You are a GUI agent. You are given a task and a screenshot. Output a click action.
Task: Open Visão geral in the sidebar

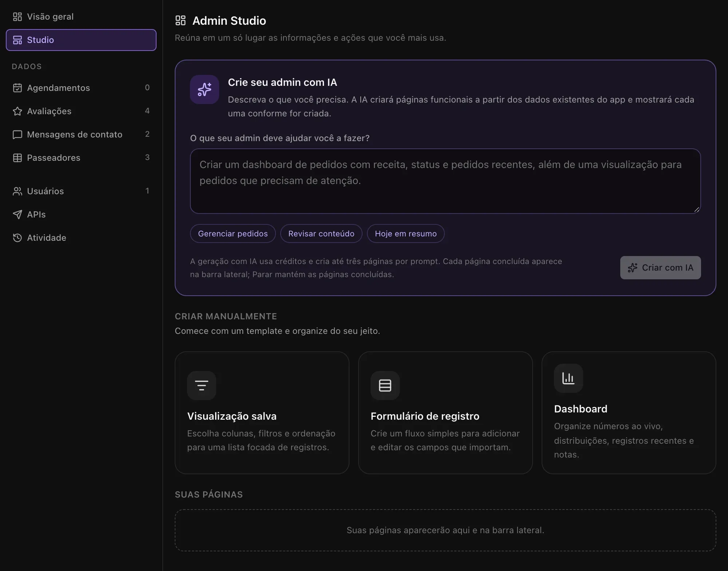pos(81,17)
